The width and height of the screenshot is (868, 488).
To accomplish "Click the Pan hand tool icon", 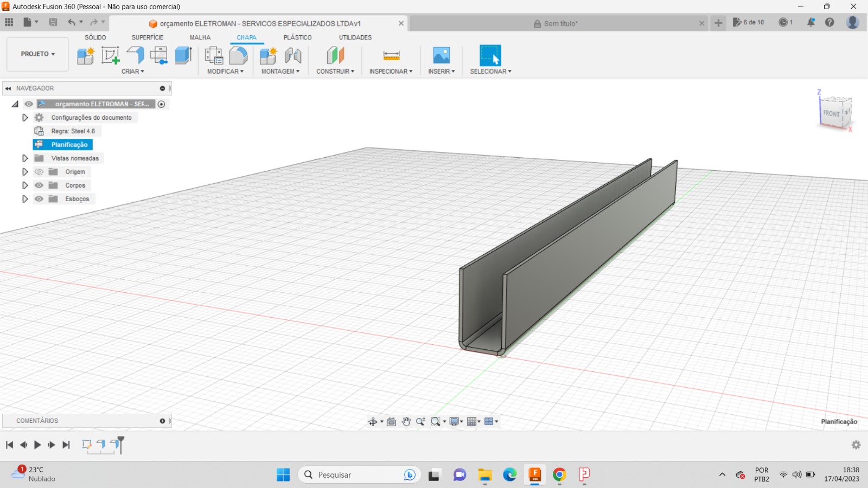I will [x=406, y=421].
